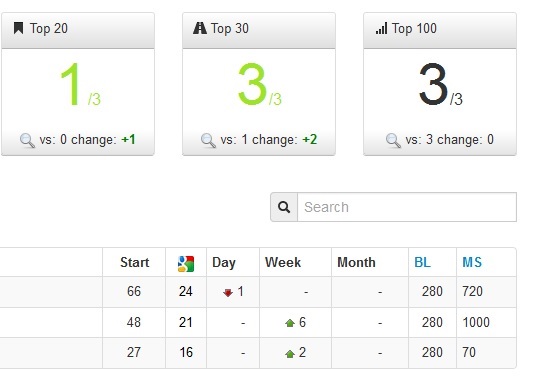Open the MS column link
This screenshot has height=377, width=547.
(472, 262)
